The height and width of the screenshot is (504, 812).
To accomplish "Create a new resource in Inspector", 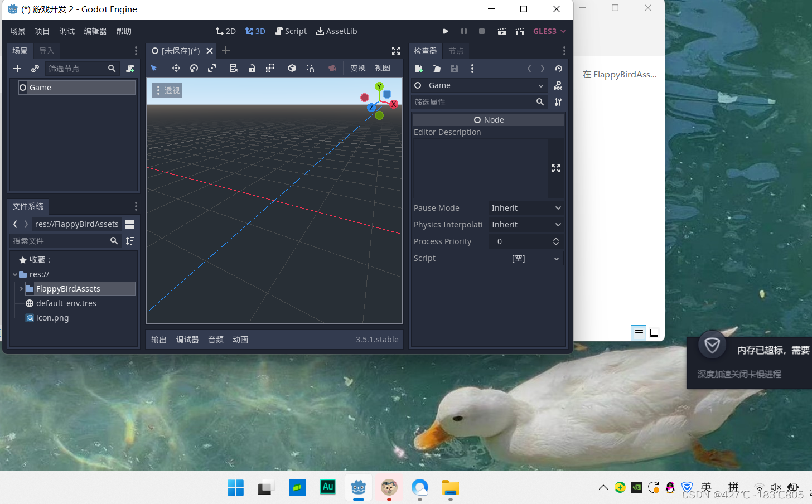I will click(419, 69).
